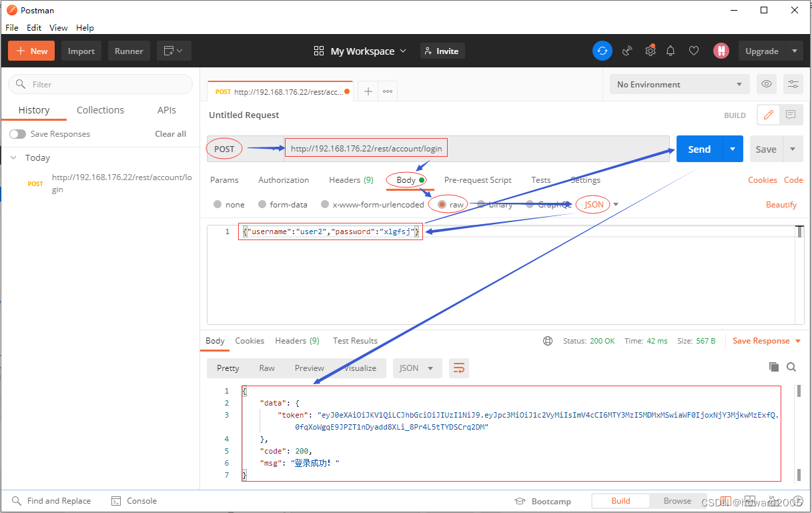
Task: Switch to Build mode
Action: pyautogui.click(x=621, y=501)
